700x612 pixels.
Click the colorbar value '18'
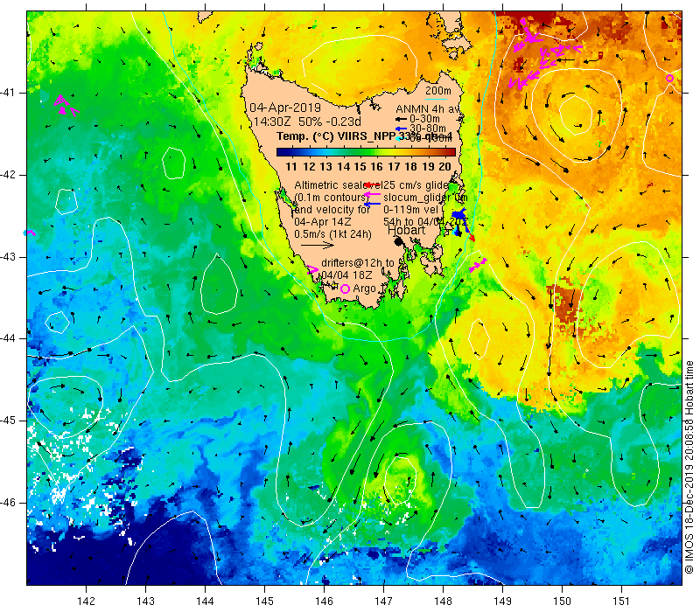(410, 167)
